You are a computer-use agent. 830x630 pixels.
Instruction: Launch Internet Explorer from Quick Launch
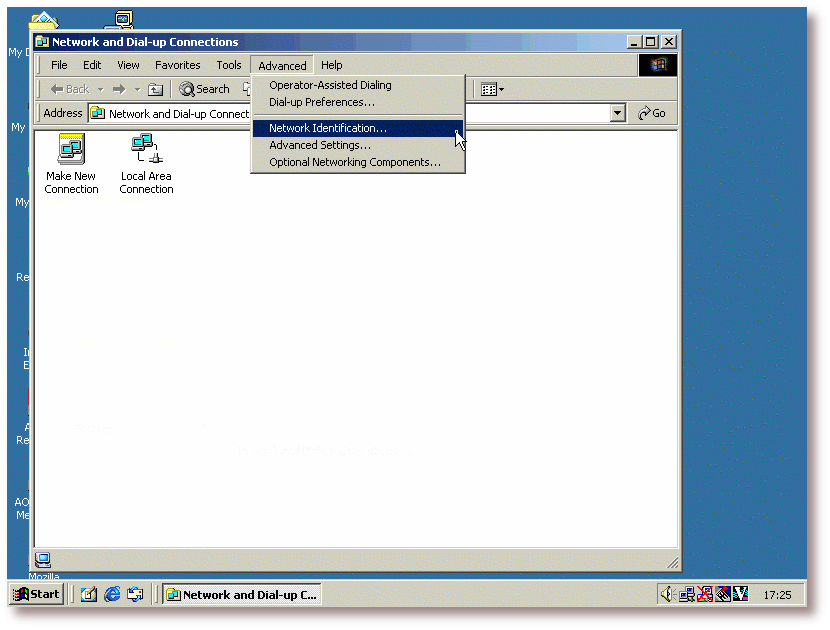112,594
